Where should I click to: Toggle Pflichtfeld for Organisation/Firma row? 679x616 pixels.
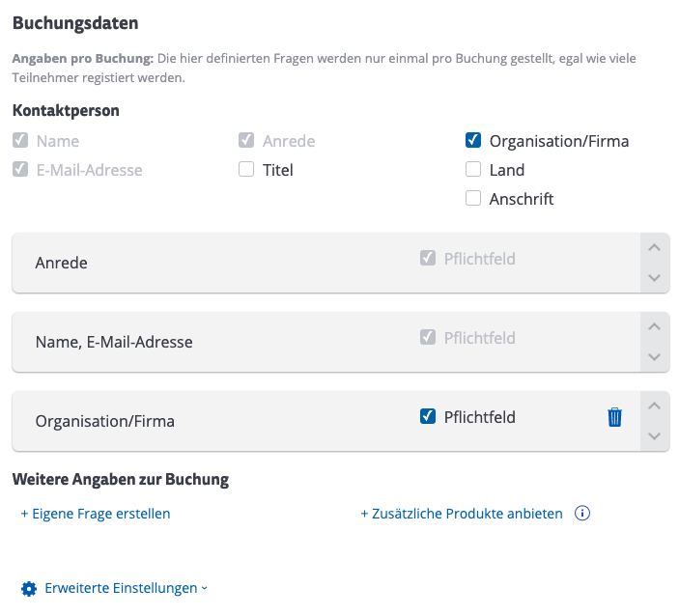[x=428, y=417]
